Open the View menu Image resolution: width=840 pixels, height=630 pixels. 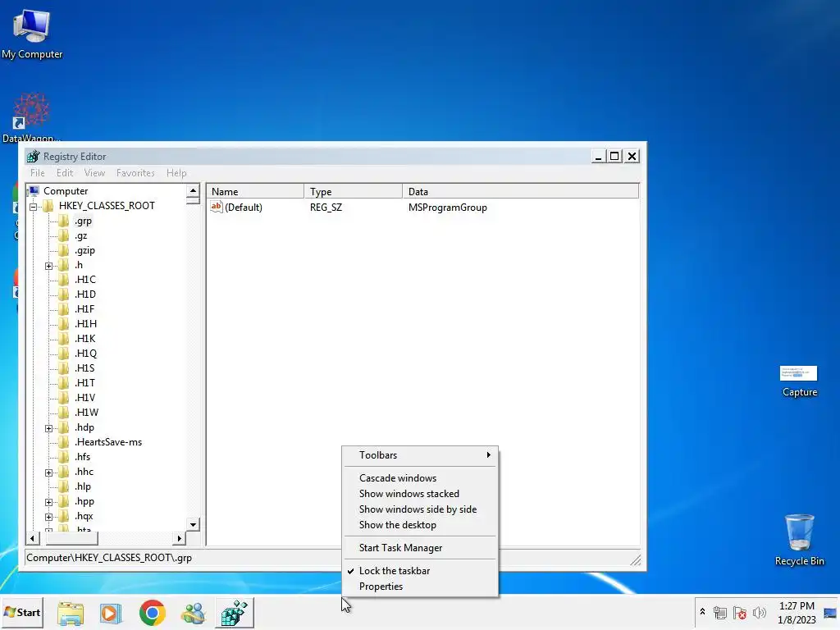(94, 173)
